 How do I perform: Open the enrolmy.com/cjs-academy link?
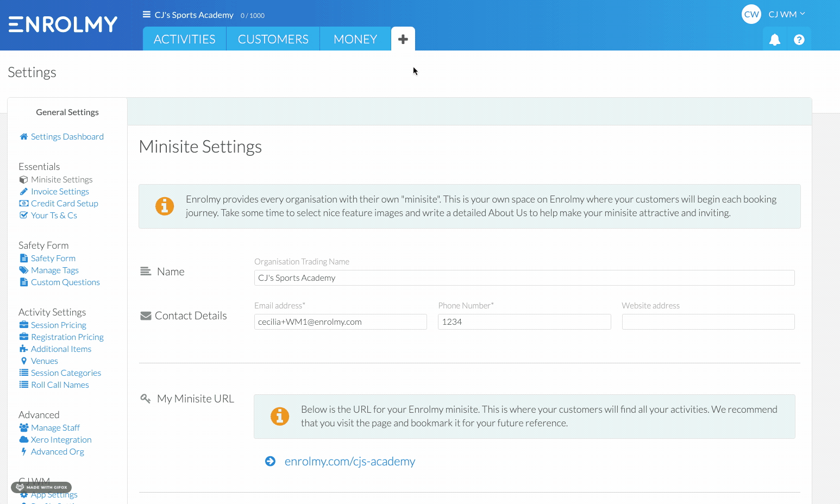(x=350, y=462)
